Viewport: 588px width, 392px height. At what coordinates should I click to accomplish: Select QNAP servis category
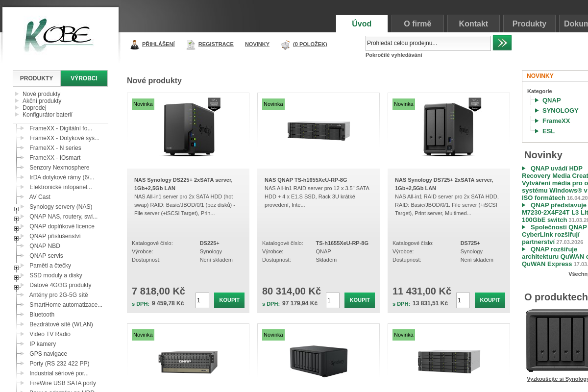point(46,256)
